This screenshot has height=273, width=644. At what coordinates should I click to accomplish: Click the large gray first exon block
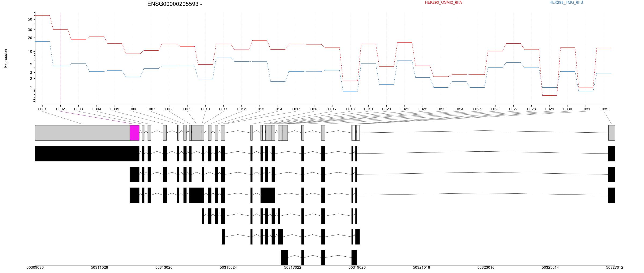(82, 133)
